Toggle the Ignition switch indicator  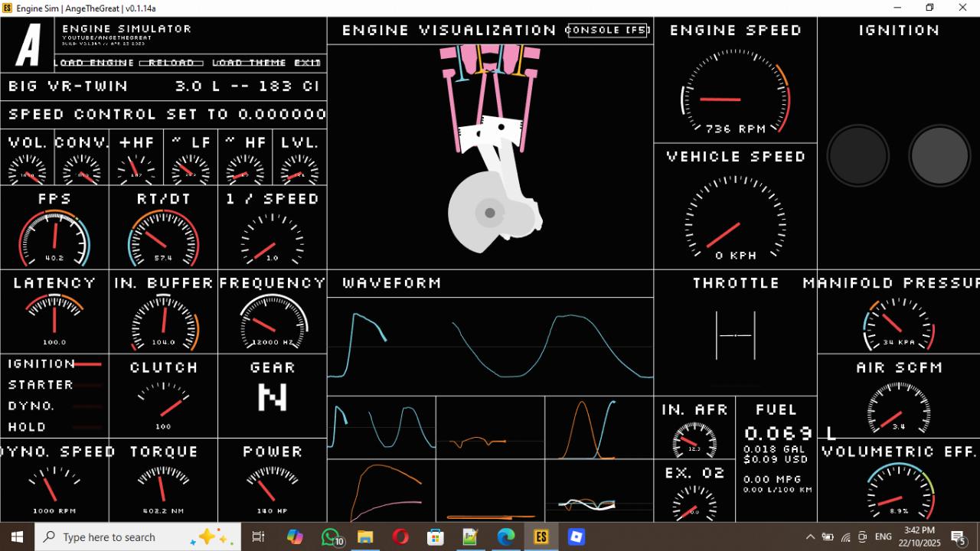87,364
